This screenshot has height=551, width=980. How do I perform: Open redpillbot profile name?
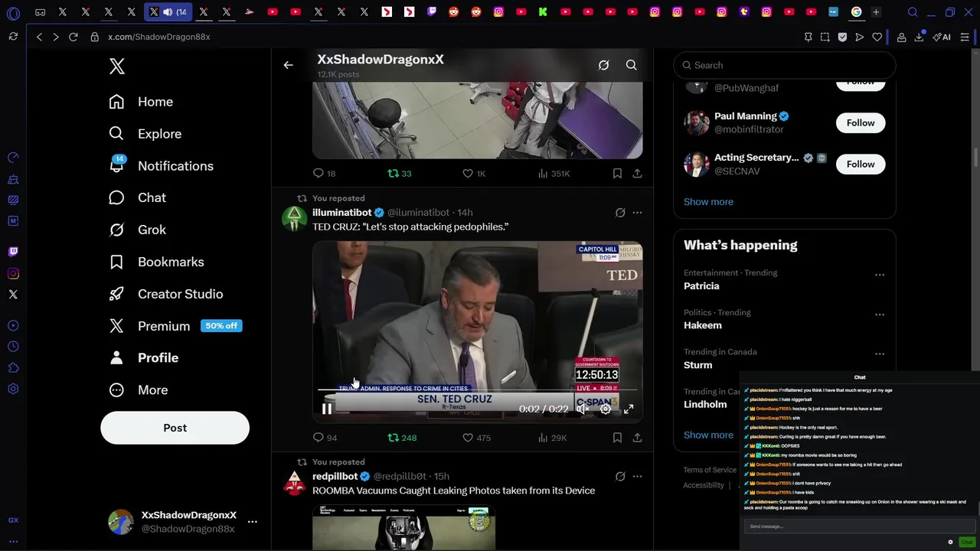pyautogui.click(x=335, y=476)
